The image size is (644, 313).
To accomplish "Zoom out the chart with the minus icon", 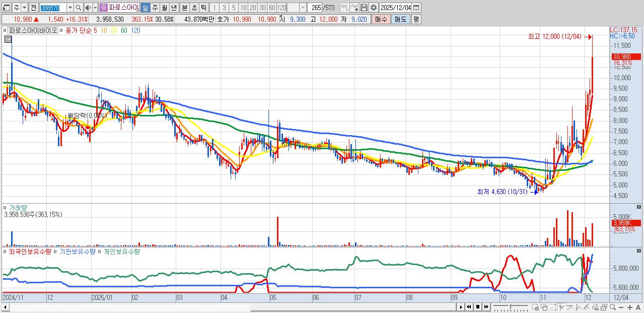I will click(x=621, y=307).
